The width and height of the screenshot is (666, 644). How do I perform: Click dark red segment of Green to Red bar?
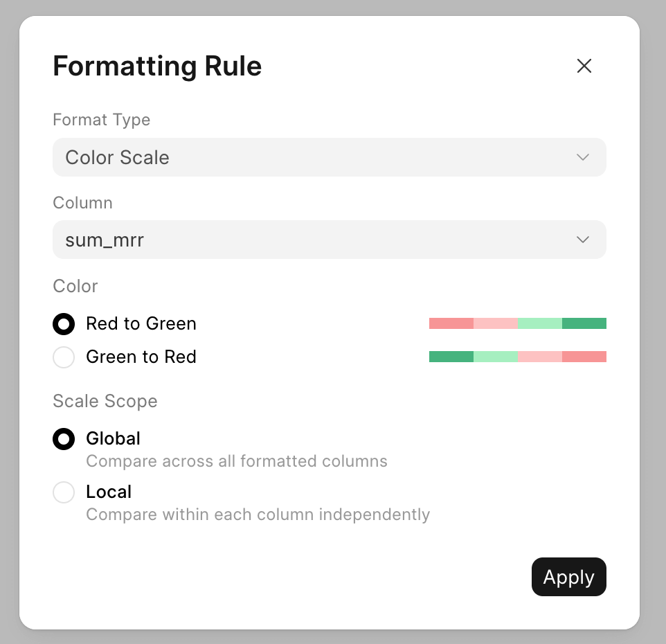[584, 357]
